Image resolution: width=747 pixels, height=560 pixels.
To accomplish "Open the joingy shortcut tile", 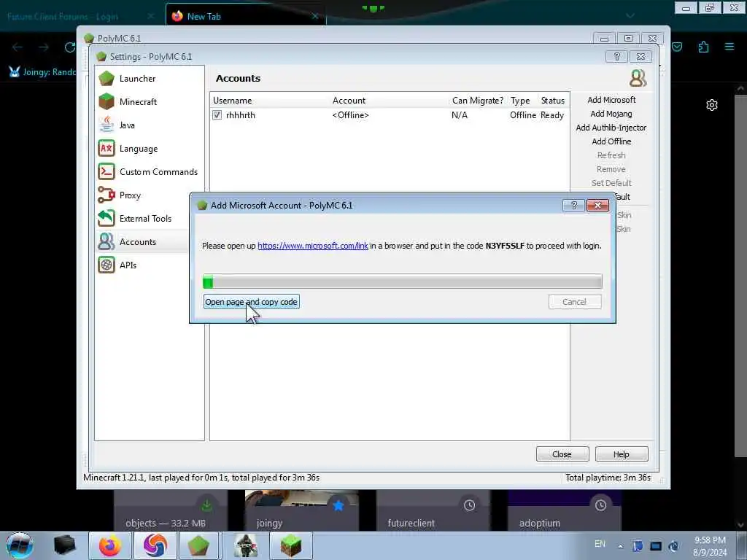I will [x=302, y=510].
